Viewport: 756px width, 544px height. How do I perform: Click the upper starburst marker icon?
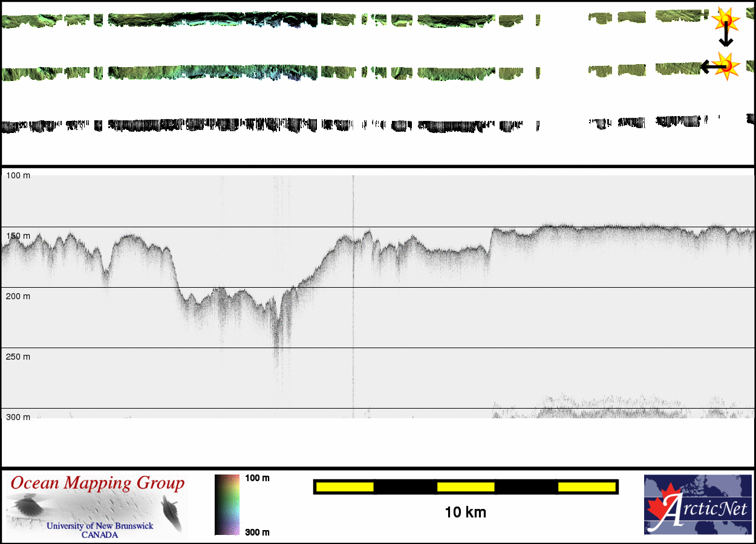tap(725, 20)
